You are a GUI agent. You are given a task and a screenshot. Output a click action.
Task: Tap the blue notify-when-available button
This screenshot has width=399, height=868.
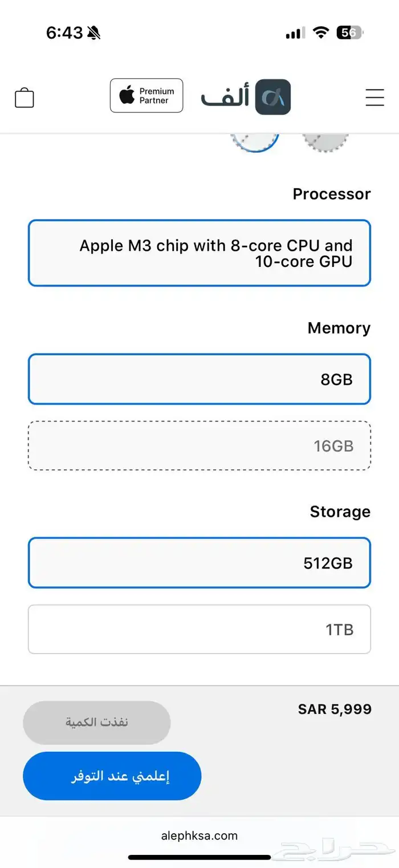tap(112, 776)
